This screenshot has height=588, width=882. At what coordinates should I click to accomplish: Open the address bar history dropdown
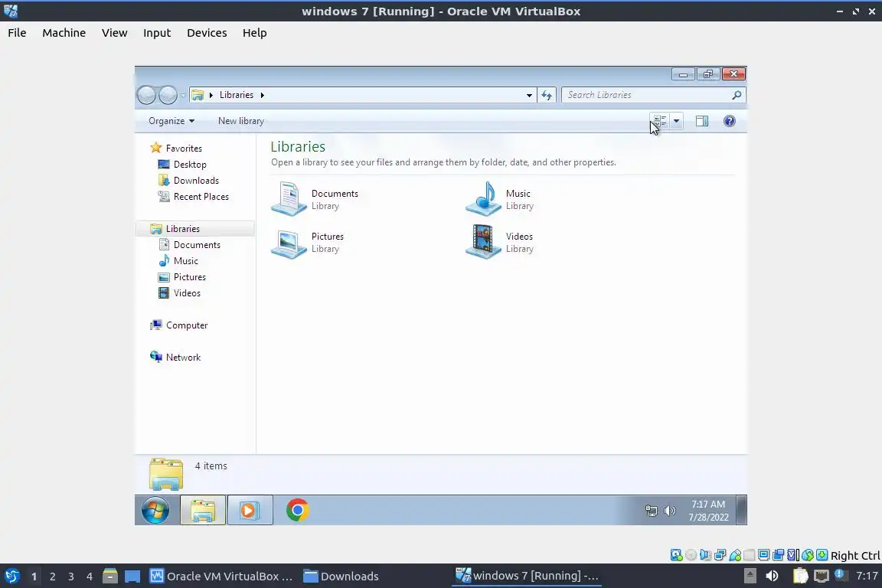coord(529,95)
